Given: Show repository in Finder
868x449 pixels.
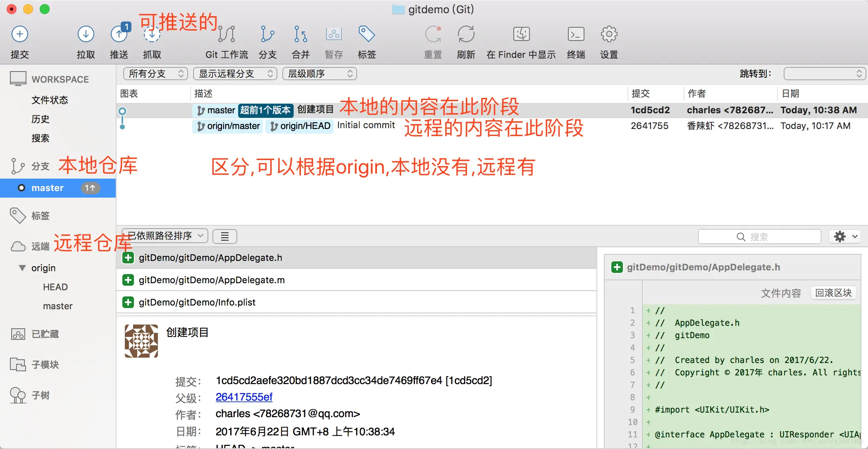Looking at the screenshot, I should 521,34.
